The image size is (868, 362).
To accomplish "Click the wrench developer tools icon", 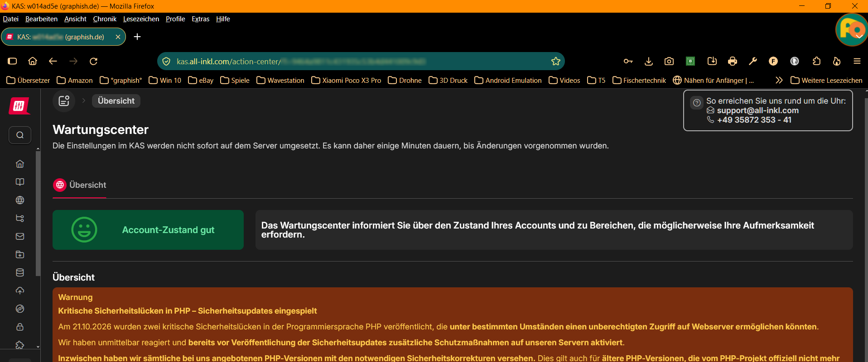I will [753, 61].
